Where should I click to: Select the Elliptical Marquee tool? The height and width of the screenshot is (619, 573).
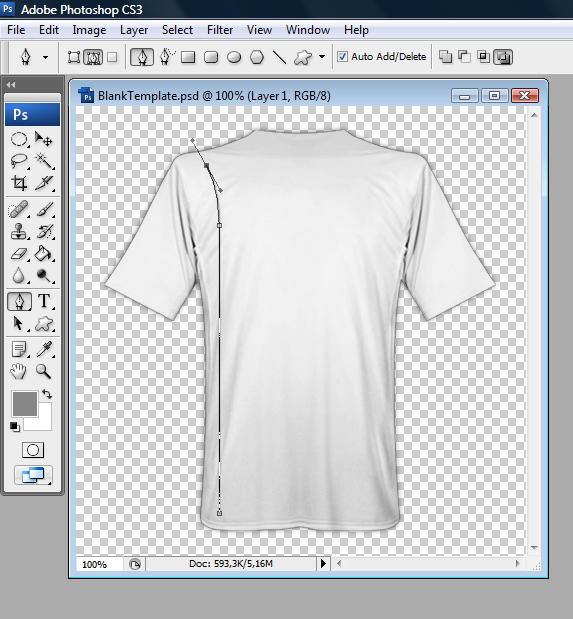tap(19, 139)
